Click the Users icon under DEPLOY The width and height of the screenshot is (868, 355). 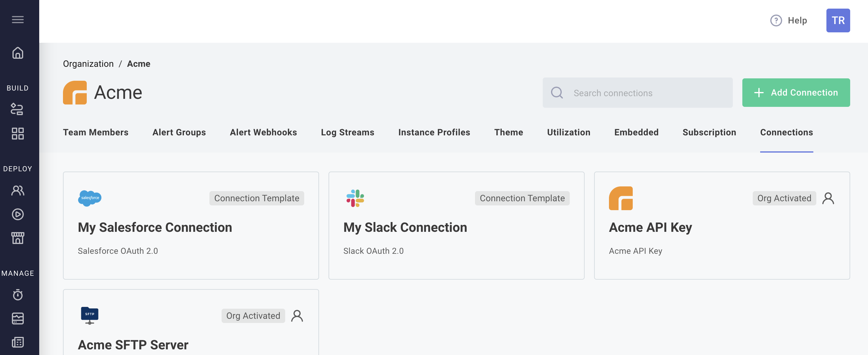point(18,190)
